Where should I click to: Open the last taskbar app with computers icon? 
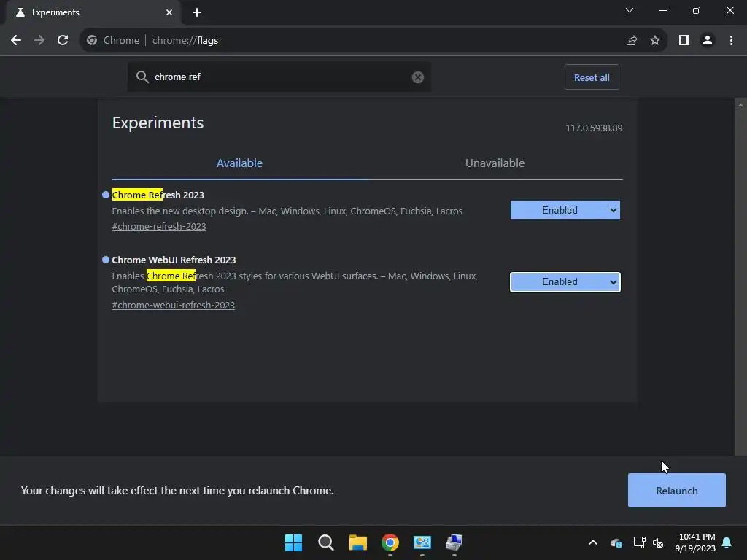coord(454,542)
